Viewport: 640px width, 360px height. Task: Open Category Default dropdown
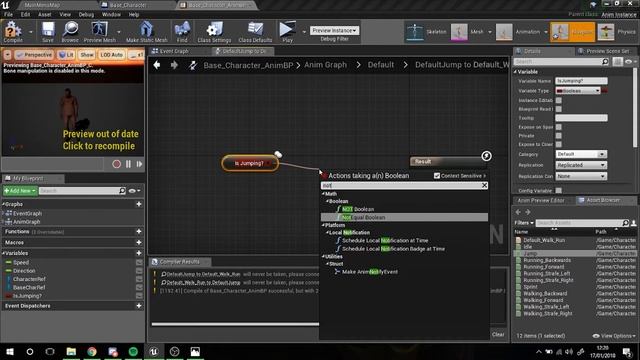point(581,154)
